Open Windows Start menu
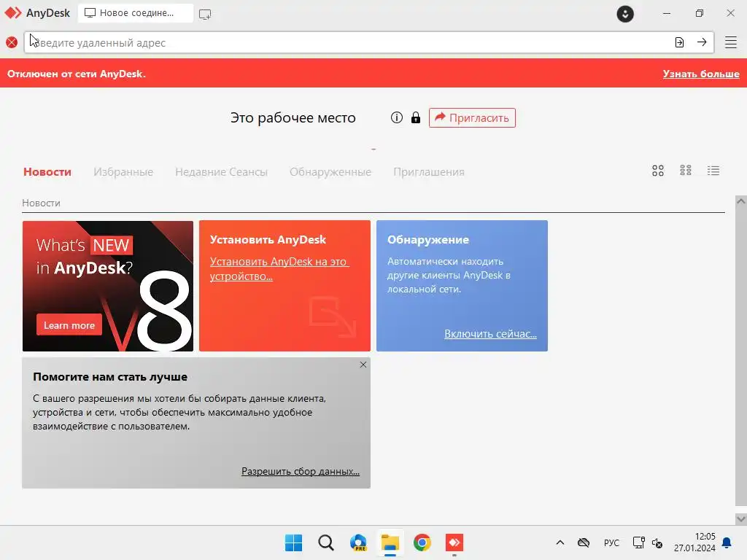Viewport: 747px width, 560px height. [293, 542]
